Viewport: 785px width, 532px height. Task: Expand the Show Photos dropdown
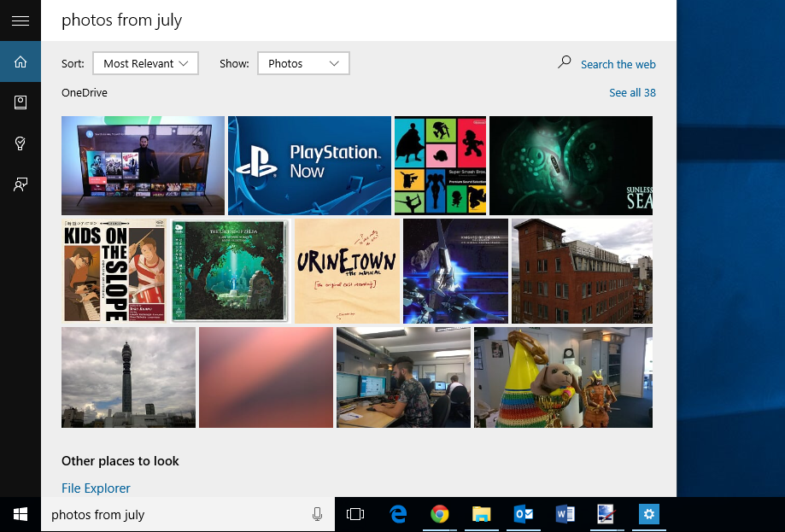point(303,63)
